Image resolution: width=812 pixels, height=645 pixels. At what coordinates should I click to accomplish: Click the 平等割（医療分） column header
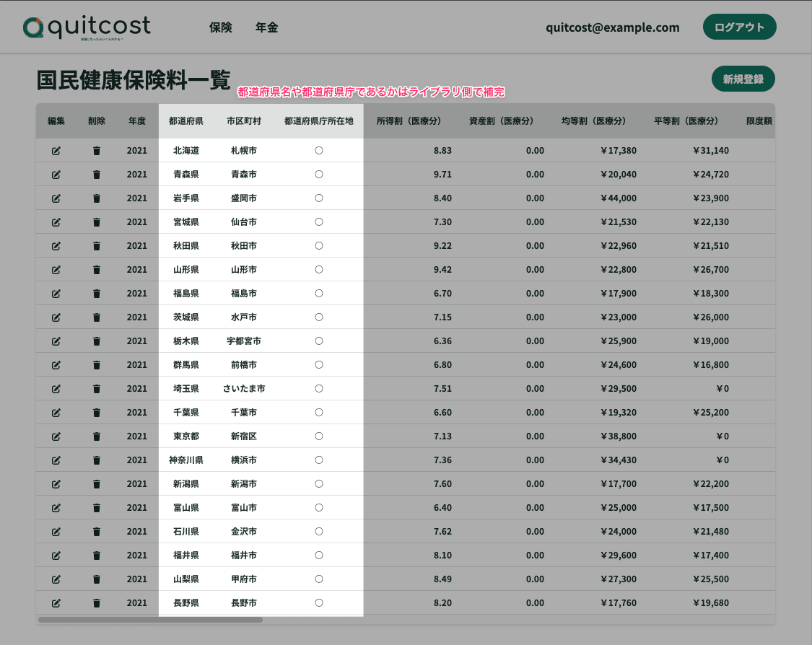686,121
